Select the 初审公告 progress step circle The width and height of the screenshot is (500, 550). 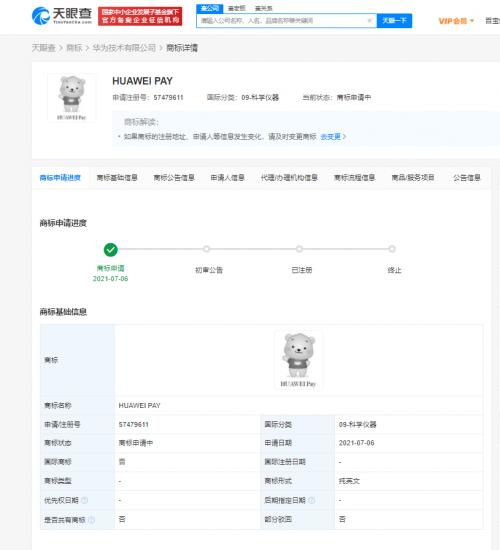click(206, 249)
